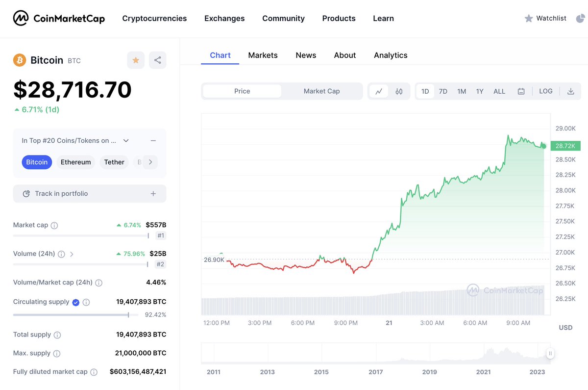
Task: Switch to the Analytics tab
Action: 391,55
